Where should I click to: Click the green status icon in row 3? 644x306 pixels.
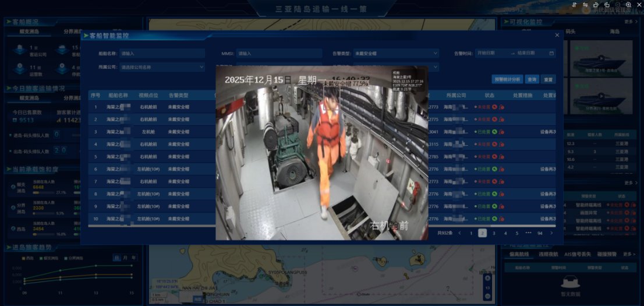pyautogui.click(x=494, y=132)
